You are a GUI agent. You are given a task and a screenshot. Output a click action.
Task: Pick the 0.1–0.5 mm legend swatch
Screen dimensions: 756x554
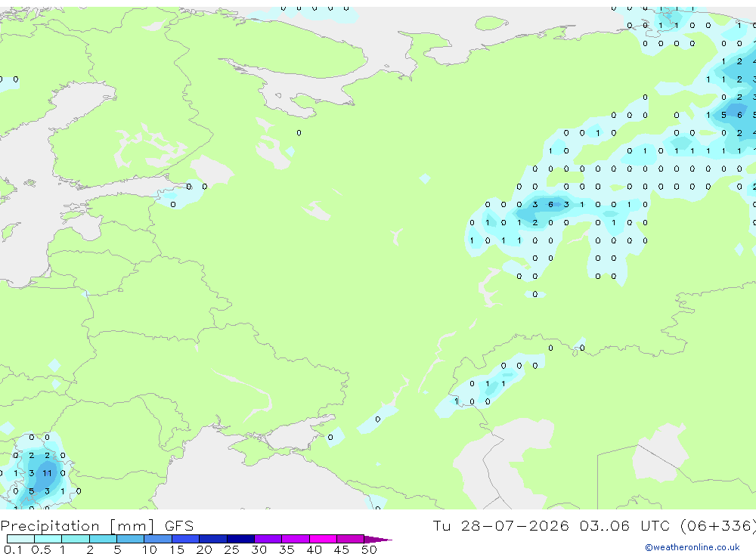[x=20, y=539]
